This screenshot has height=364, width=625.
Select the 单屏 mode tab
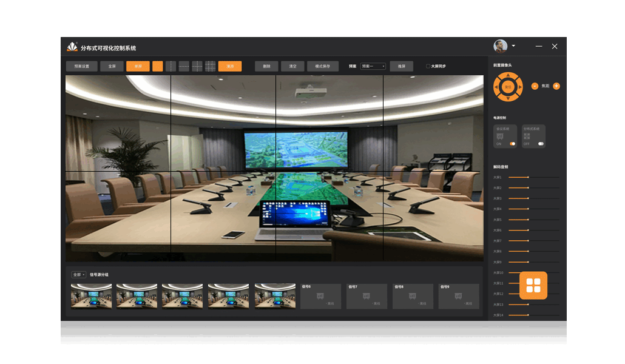click(x=138, y=66)
